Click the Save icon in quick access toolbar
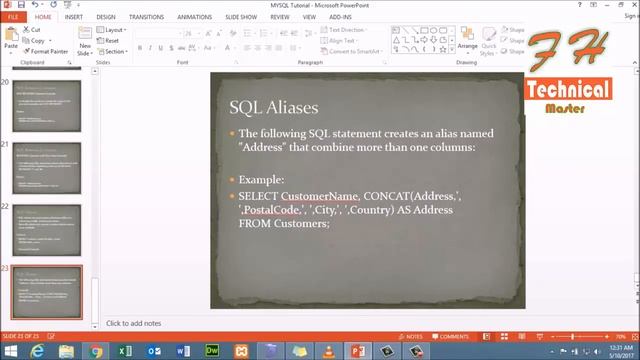Viewport: 640px width, 360px height. [x=21, y=5]
